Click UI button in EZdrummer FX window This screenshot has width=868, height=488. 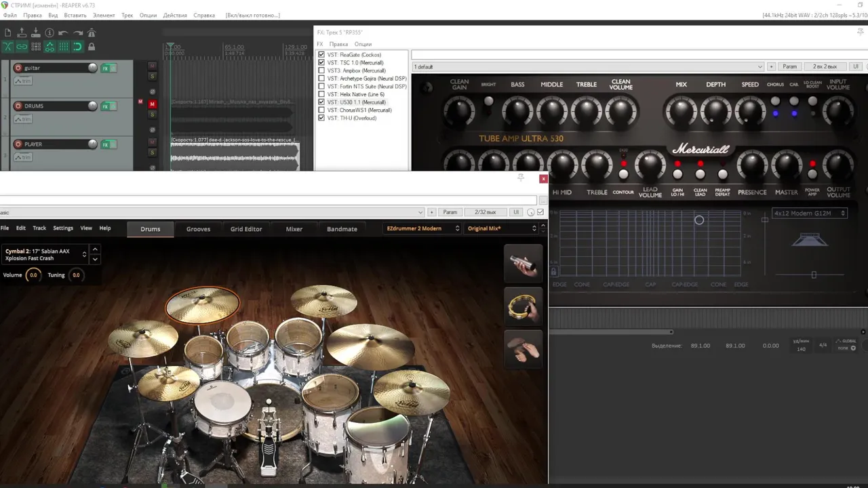pyautogui.click(x=516, y=212)
